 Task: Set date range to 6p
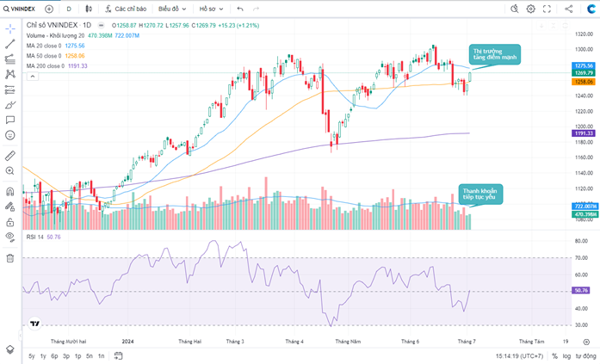[x=55, y=356]
